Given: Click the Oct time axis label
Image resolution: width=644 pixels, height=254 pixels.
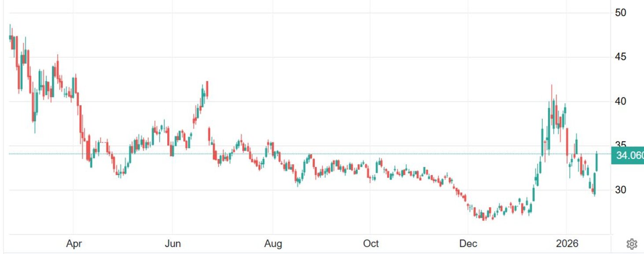Looking at the screenshot, I should (371, 244).
